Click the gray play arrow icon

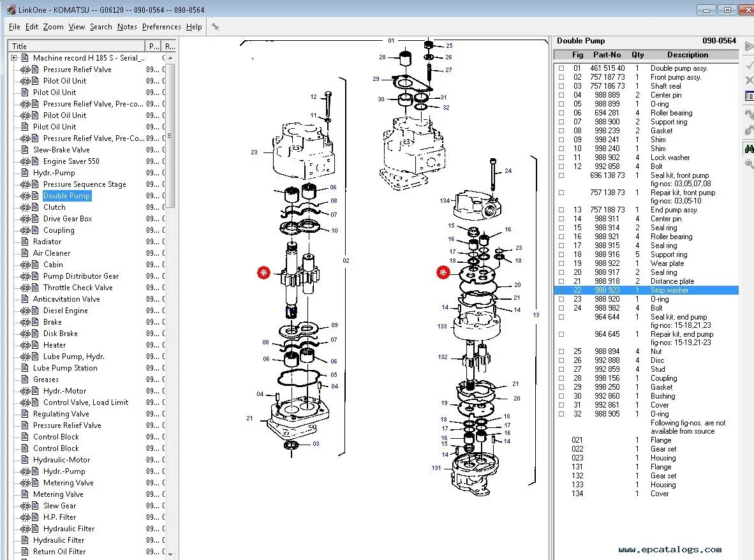[x=749, y=47]
